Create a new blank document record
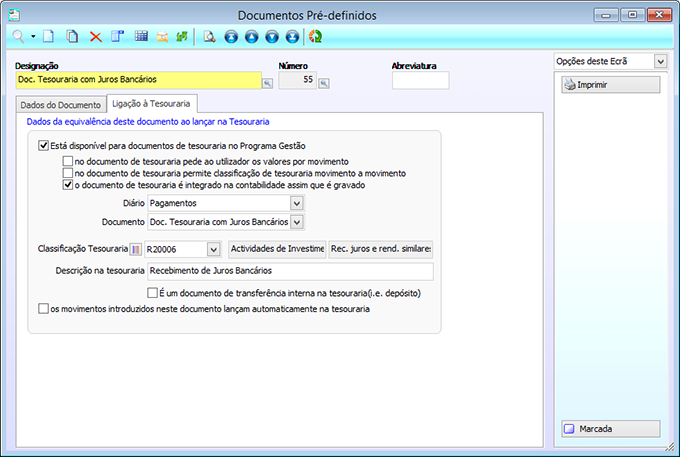 point(49,36)
